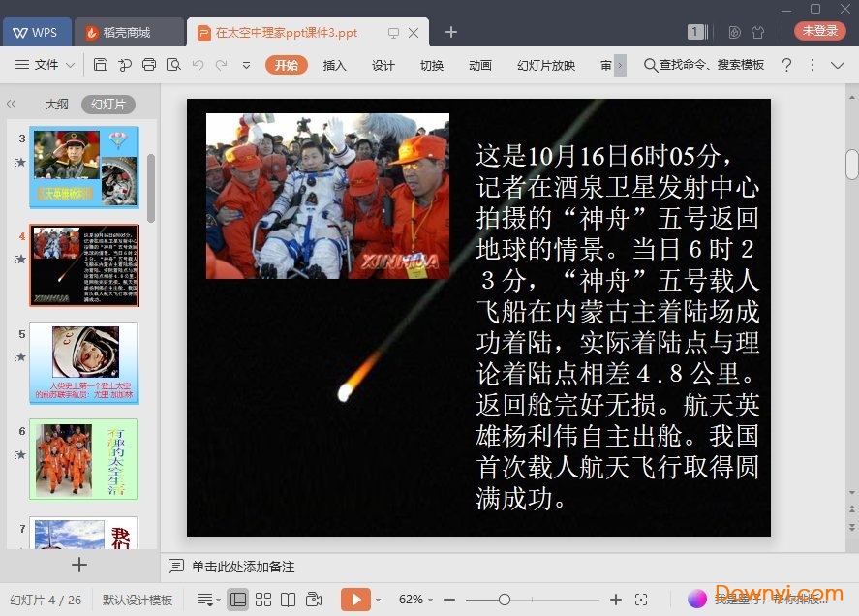Click the Print Preview icon
The width and height of the screenshot is (859, 616).
[173, 65]
